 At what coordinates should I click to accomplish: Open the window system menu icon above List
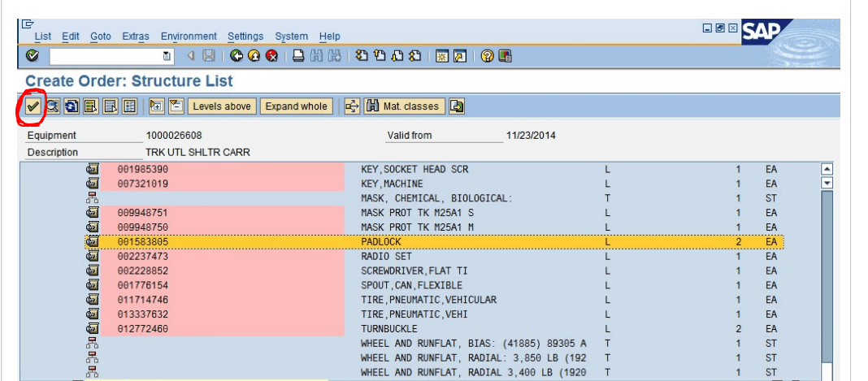click(x=28, y=24)
